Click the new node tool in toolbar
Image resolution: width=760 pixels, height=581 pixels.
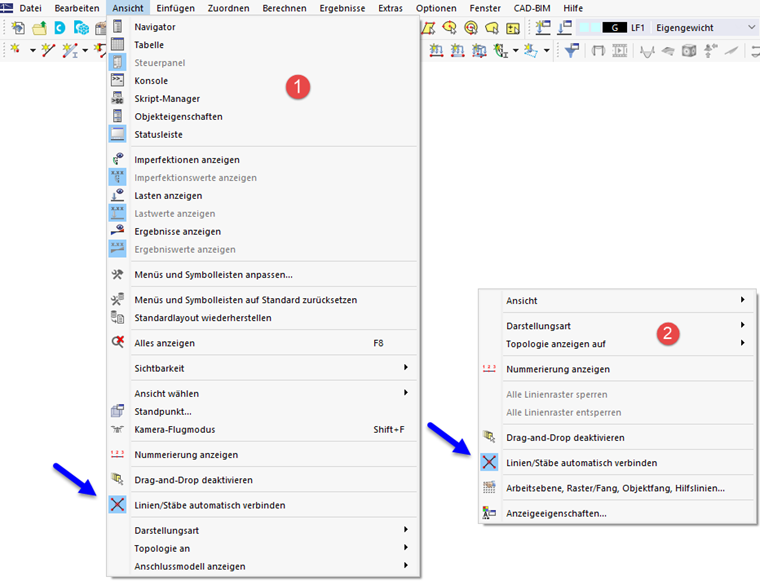click(15, 49)
